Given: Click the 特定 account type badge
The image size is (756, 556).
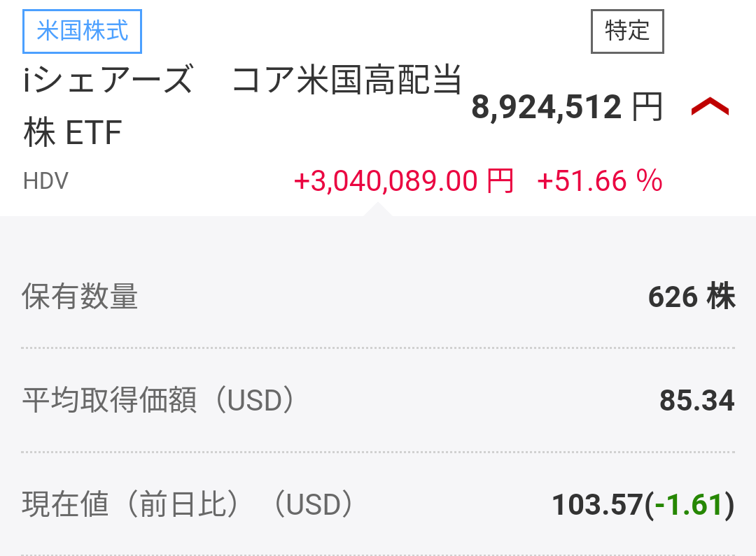Looking at the screenshot, I should 627,31.
